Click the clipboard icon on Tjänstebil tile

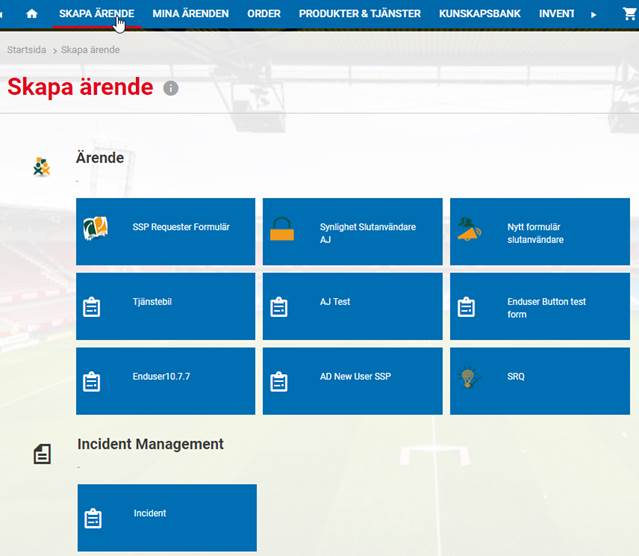[x=92, y=307]
